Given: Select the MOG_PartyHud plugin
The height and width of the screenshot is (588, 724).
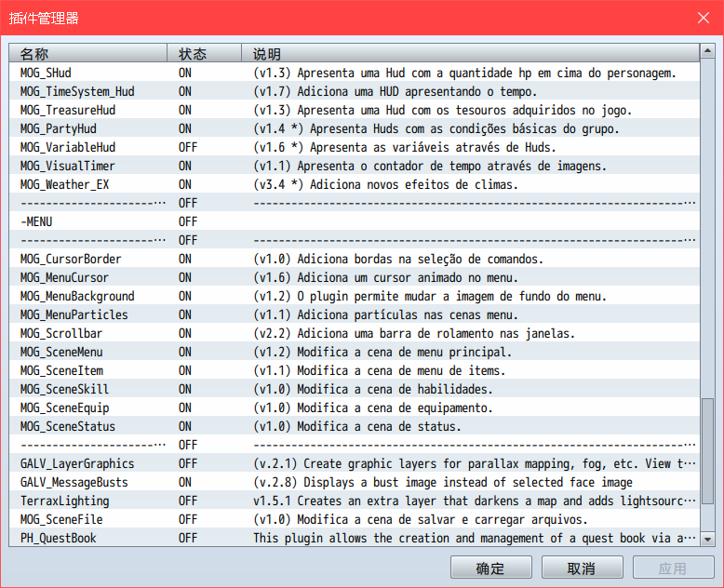Looking at the screenshot, I should pos(355,128).
